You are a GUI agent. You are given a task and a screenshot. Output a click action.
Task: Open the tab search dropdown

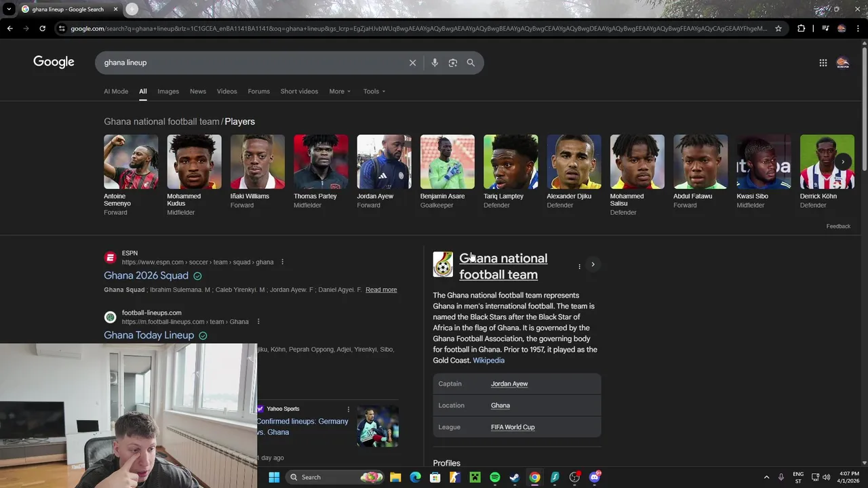9,9
